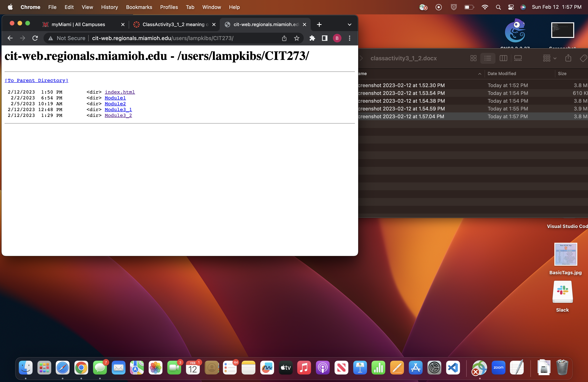Toggle the Chrome side panel
This screenshot has width=588, height=382.
tap(325, 38)
